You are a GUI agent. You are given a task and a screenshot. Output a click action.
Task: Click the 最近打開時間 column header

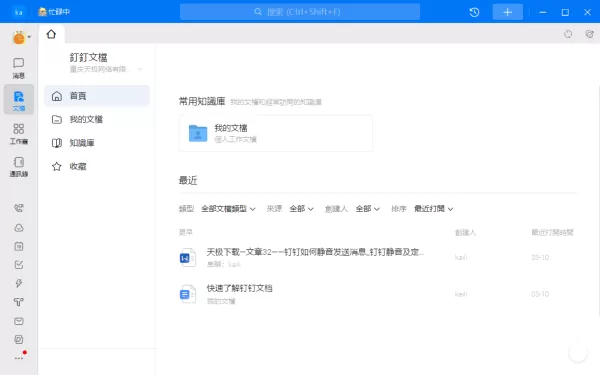point(552,232)
